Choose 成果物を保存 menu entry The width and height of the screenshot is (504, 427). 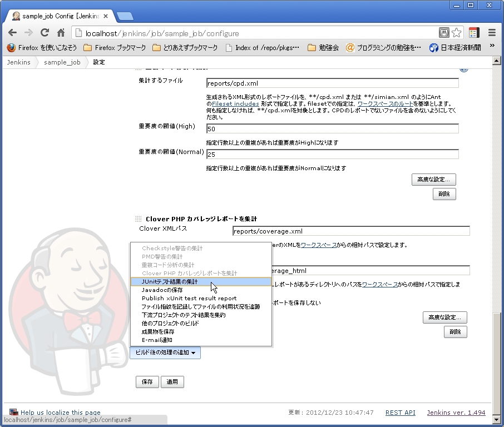(201, 332)
